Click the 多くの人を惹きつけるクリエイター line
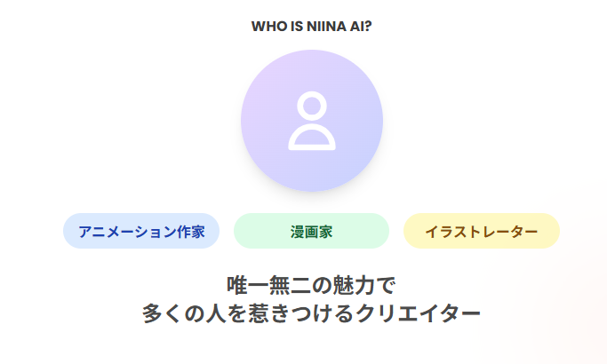Viewport: 607px width, 364px height. [x=311, y=313]
